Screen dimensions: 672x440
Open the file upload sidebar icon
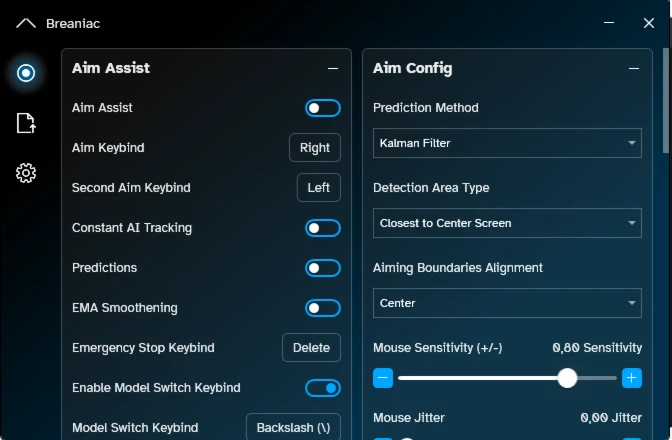point(26,123)
